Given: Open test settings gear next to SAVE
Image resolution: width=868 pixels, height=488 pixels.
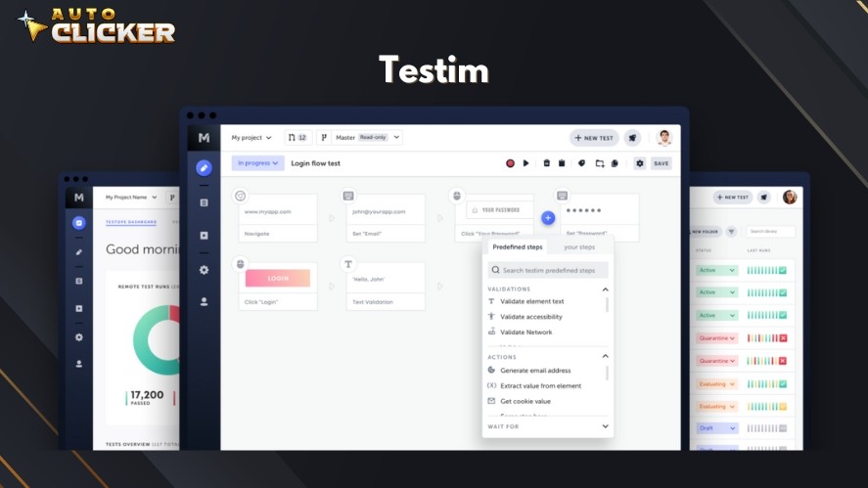Looking at the screenshot, I should [x=640, y=163].
